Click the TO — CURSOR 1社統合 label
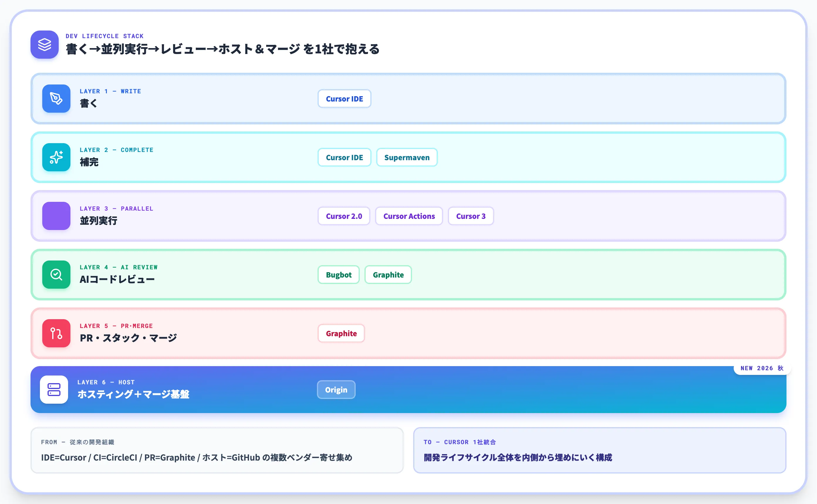This screenshot has width=817, height=504. [460, 442]
